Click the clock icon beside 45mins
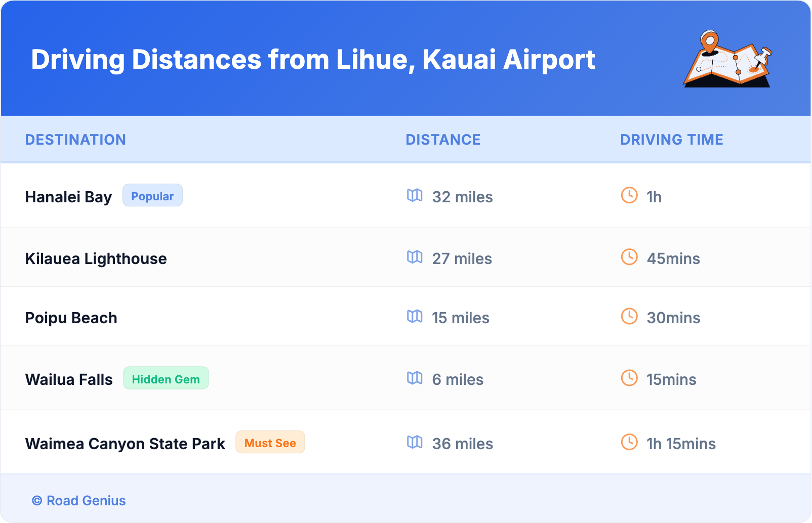Screen dimensions: 812x523 tap(629, 257)
